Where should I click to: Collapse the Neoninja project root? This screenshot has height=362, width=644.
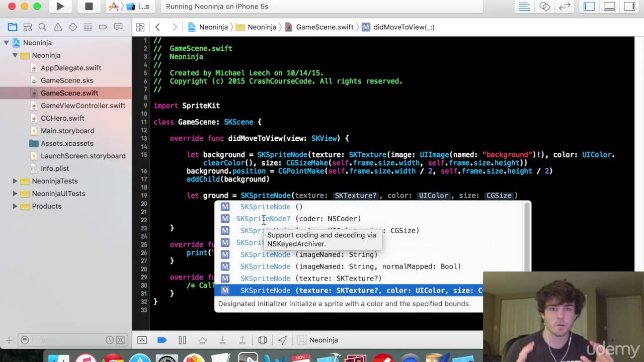point(6,43)
